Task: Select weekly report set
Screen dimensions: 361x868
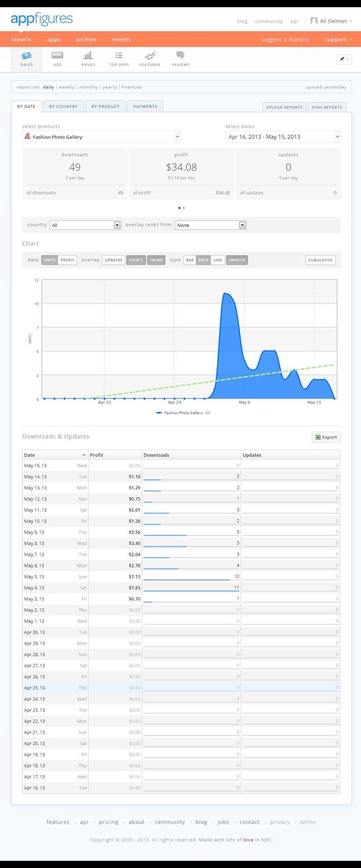Action: pos(66,87)
